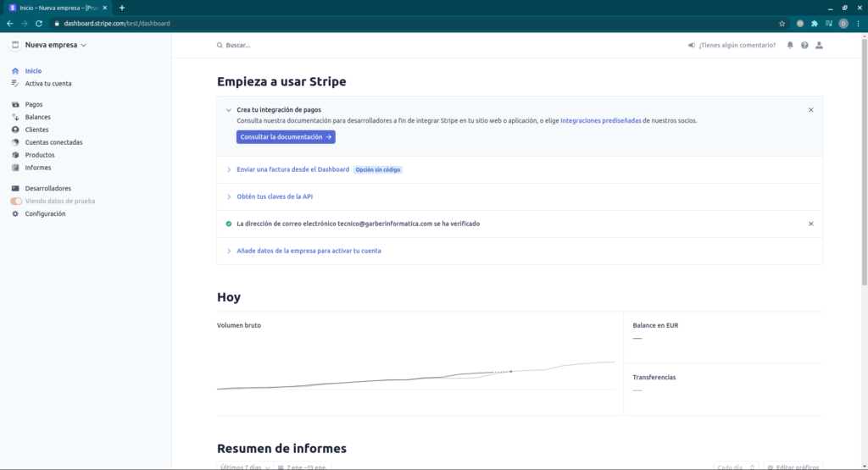
Task: Open the Pagos icon in sidebar
Action: point(15,104)
